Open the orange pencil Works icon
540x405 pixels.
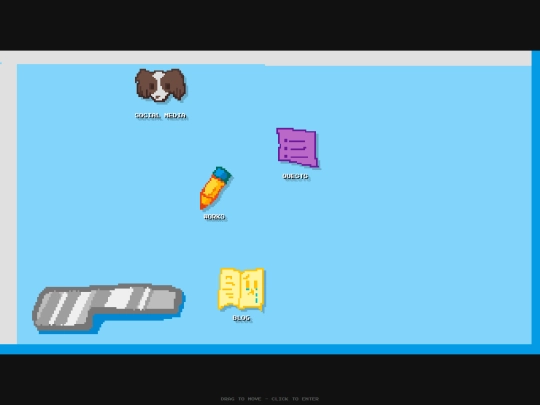(216, 188)
